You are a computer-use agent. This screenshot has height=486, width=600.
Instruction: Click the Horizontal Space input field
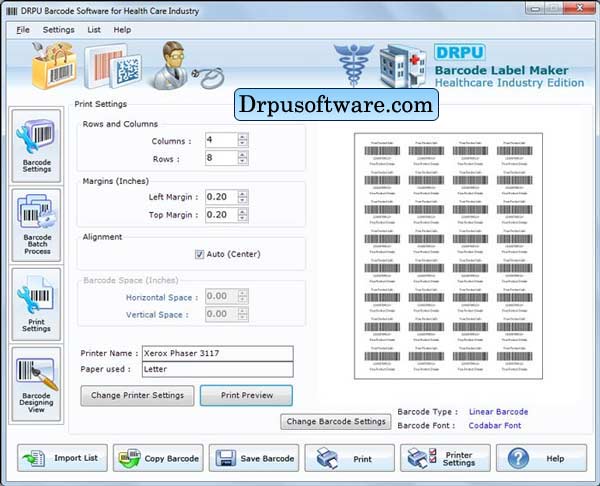222,296
